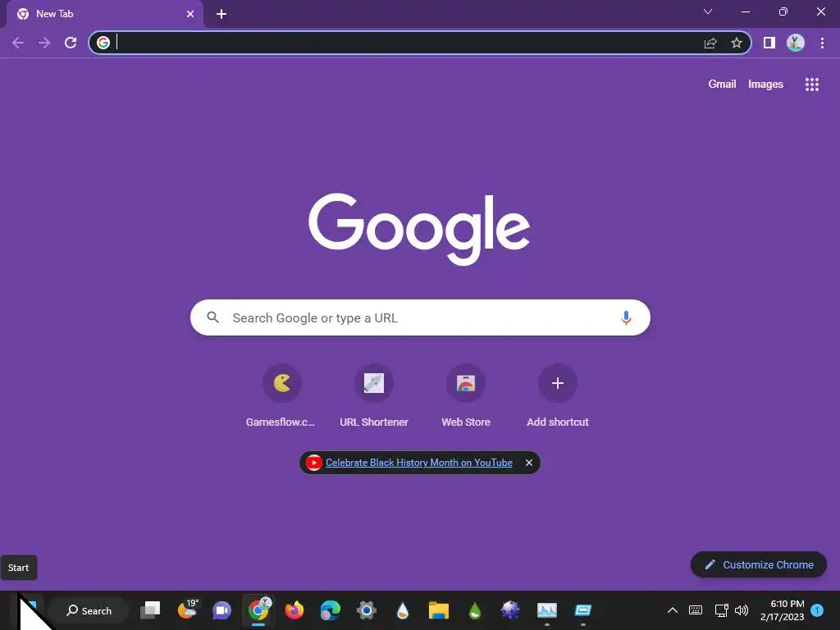Screen dimensions: 840x630
Task: Open the gear Settings icon on taskbar
Action: point(367,610)
